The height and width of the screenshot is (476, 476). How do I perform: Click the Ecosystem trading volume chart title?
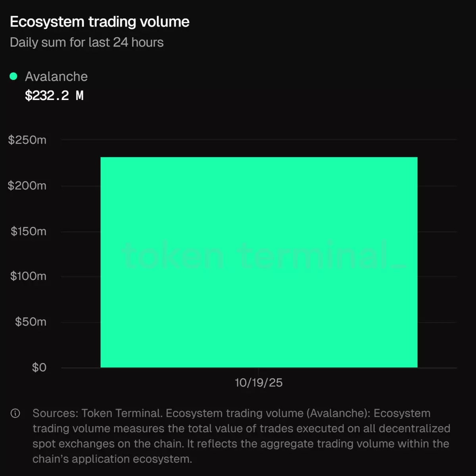pos(100,22)
